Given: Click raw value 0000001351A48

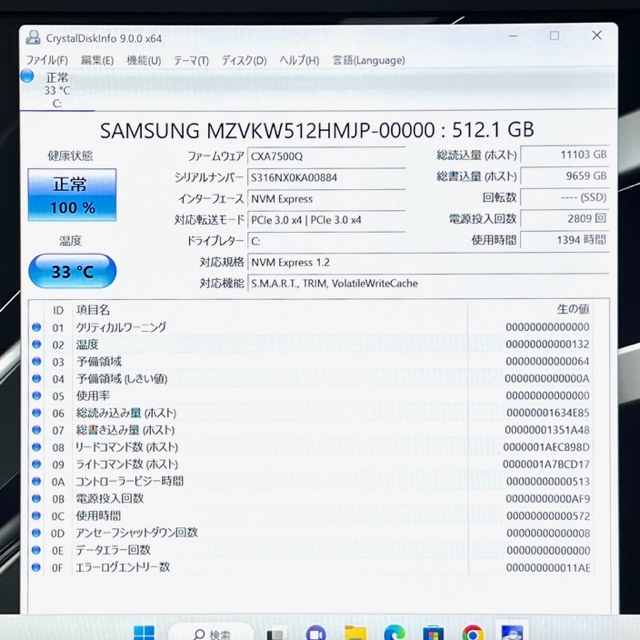Looking at the screenshot, I should click(x=547, y=430).
